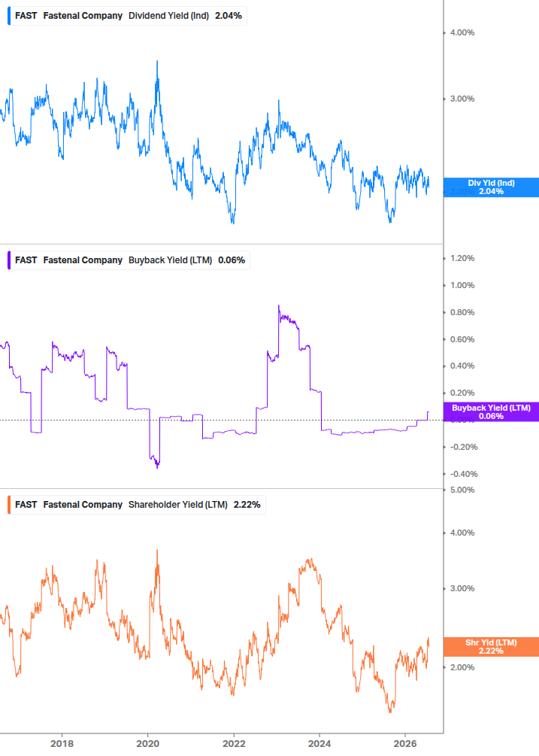Click the 2018 label on the time axis
Image resolution: width=539 pixels, height=756 pixels.
(x=62, y=744)
